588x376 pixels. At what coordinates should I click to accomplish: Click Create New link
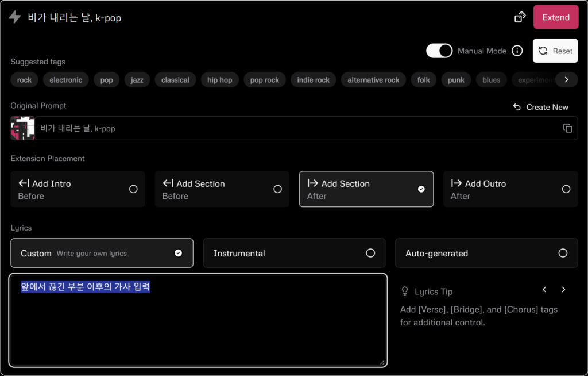tap(541, 107)
